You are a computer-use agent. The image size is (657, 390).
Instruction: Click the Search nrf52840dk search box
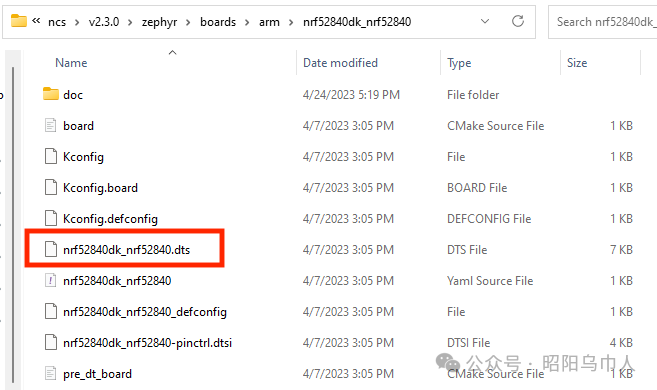click(x=603, y=22)
